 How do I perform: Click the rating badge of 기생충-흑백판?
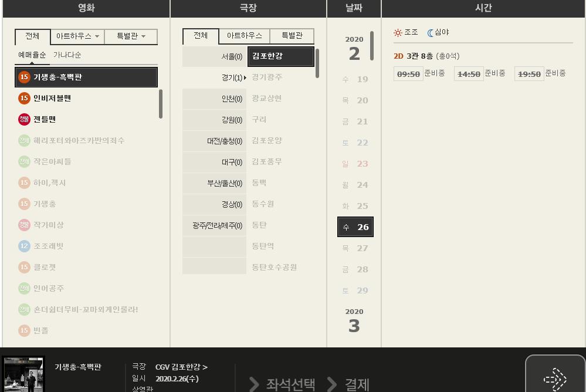click(x=24, y=77)
